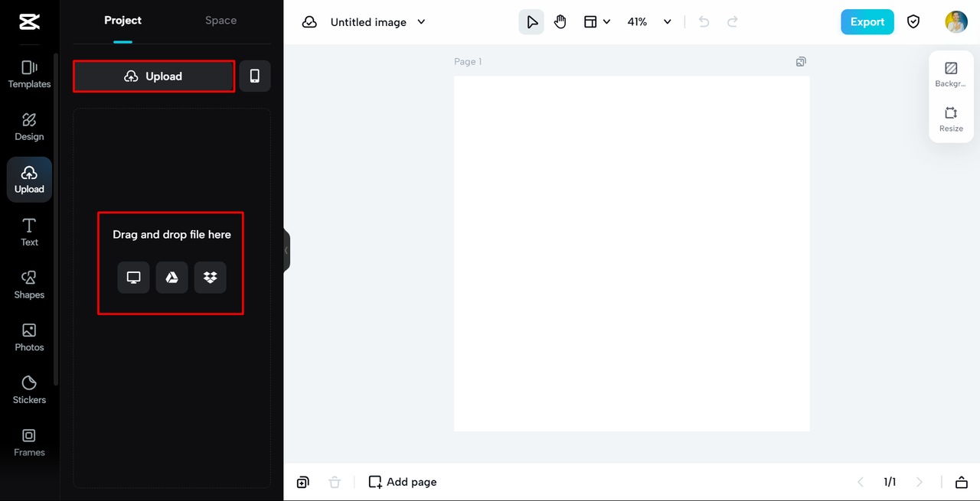
Task: Rename the Untitled image title
Action: pyautogui.click(x=368, y=22)
